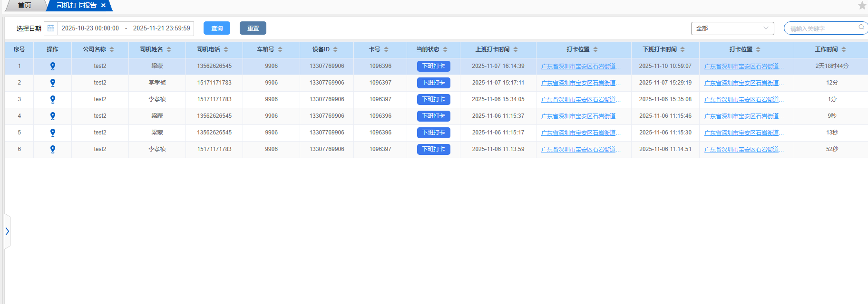868x304 pixels.
Task: Click the 查询 button
Action: 217,28
